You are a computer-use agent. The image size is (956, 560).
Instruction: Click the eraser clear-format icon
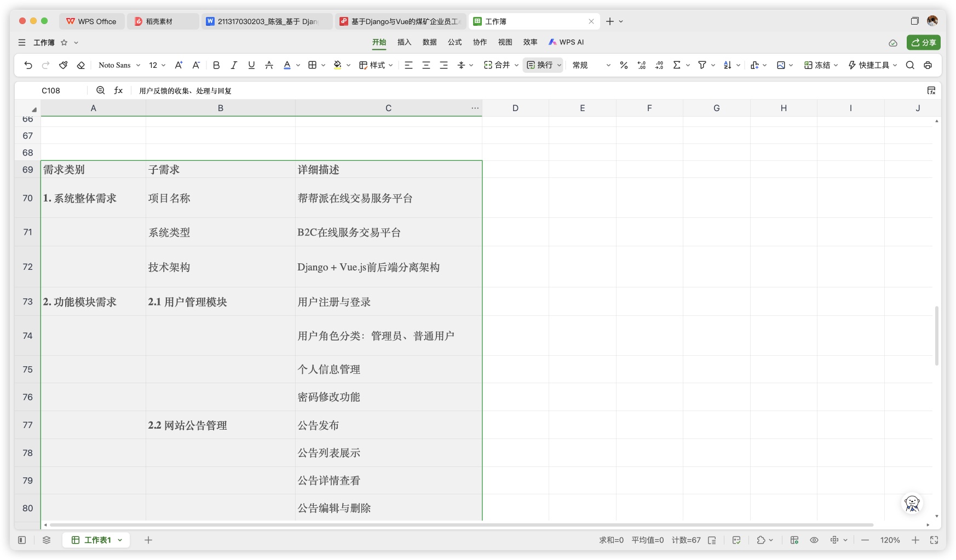tap(80, 65)
